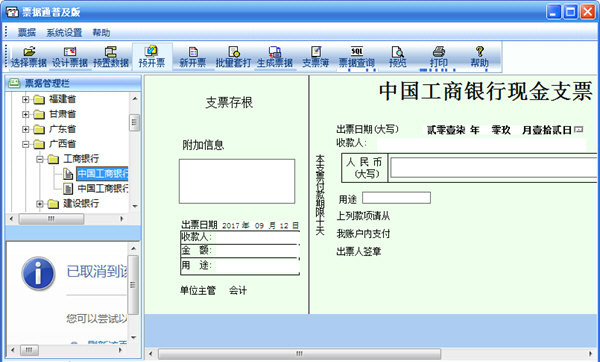The height and width of the screenshot is (362, 600).
Task: Open the 系统设置 menu
Action: pyautogui.click(x=64, y=33)
